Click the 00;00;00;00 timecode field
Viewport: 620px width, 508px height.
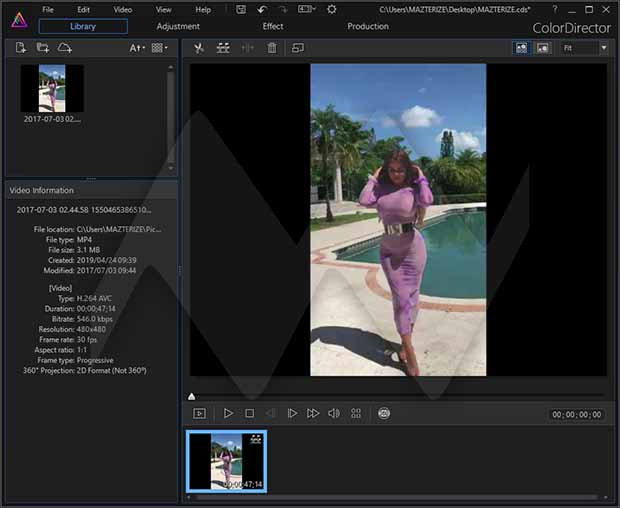tap(577, 414)
